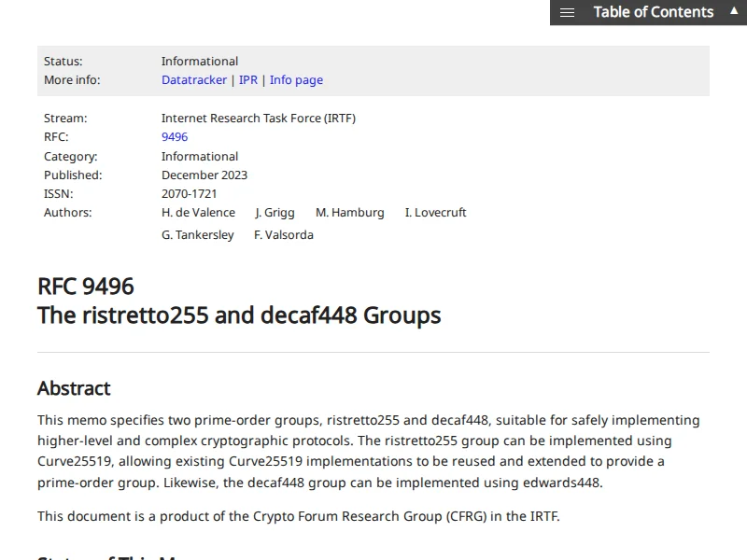747x560 pixels.
Task: Click the Crypto Forum Research Group sentence
Action: pyautogui.click(x=298, y=516)
